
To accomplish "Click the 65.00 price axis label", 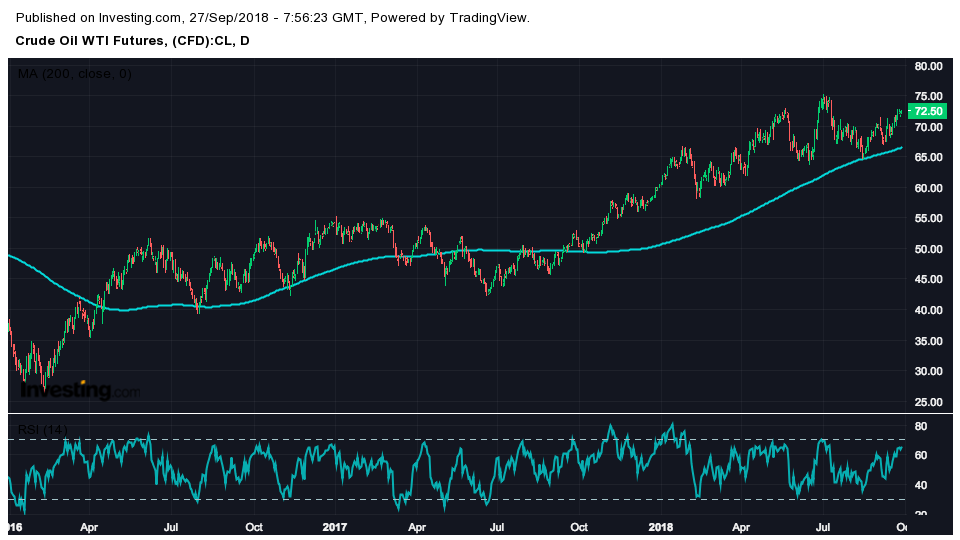I will (x=929, y=158).
